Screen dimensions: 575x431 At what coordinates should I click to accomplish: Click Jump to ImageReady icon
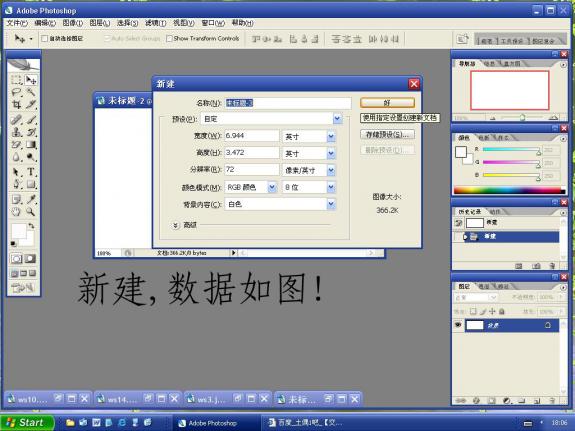(x=23, y=288)
